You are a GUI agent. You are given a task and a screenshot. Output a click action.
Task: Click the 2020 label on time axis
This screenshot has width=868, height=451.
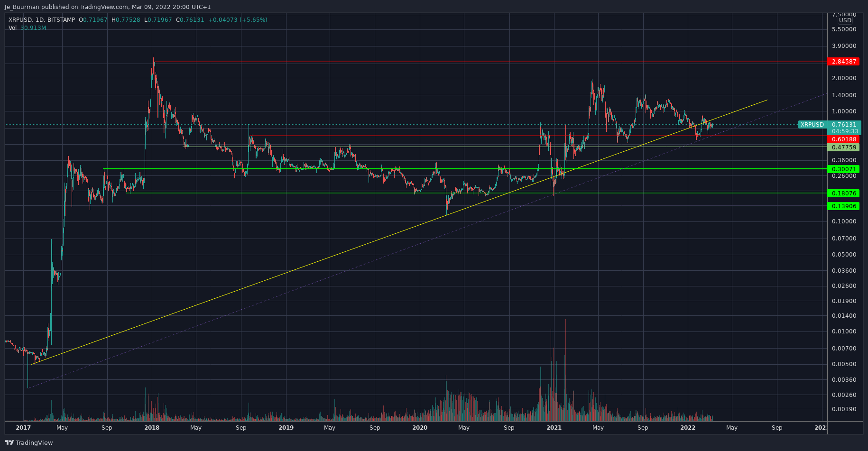tap(420, 428)
